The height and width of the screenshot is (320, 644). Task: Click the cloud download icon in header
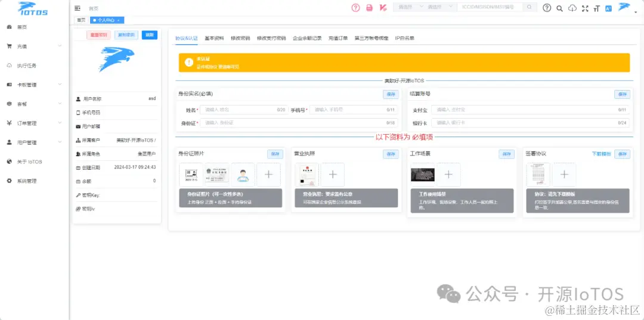click(x=572, y=8)
